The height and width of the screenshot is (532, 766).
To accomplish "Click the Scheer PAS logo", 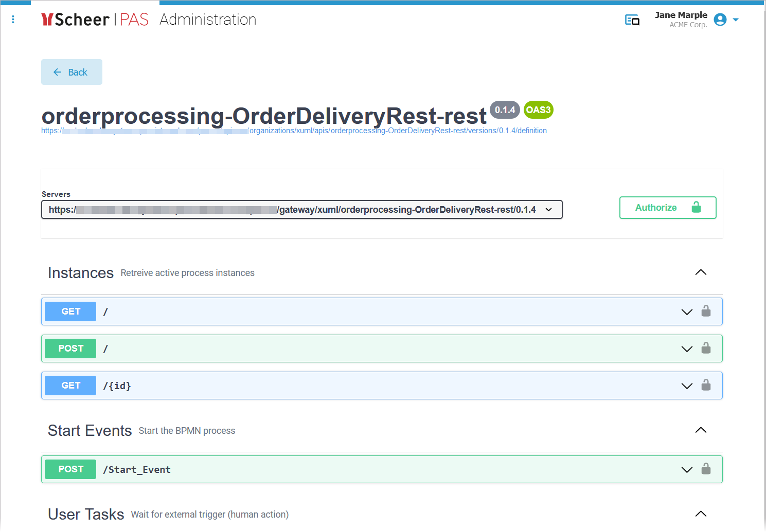I will coord(94,19).
